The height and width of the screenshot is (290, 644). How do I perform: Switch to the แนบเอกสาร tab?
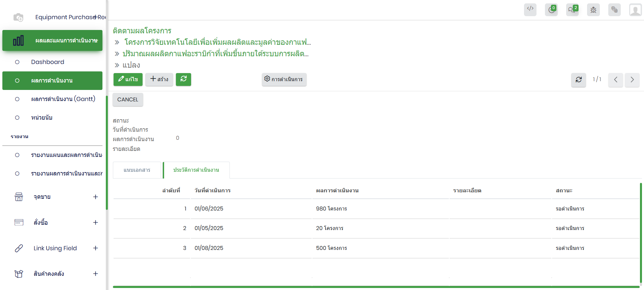tap(137, 170)
